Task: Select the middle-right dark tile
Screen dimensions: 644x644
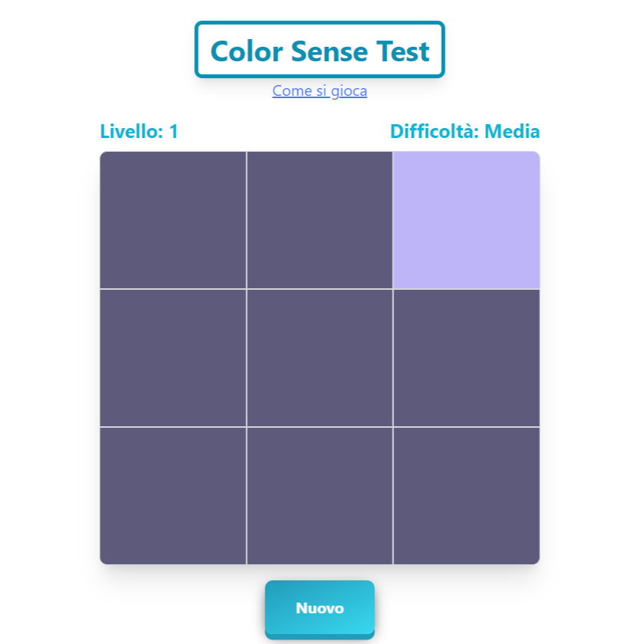Action: click(466, 358)
